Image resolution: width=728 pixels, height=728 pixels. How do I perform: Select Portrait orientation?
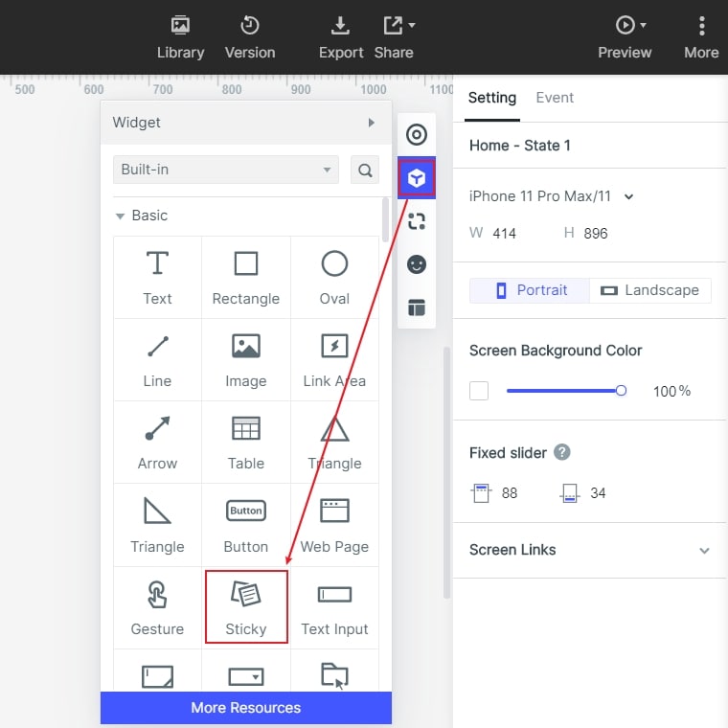[530, 290]
